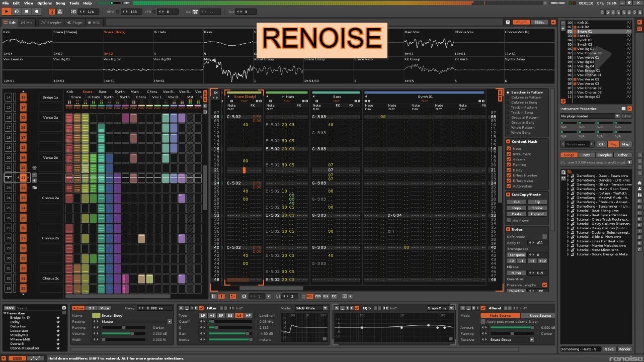644x362 pixels.
Task: Open Filter Model 24dB 4Pole dropdown
Action: pyautogui.click(x=310, y=308)
